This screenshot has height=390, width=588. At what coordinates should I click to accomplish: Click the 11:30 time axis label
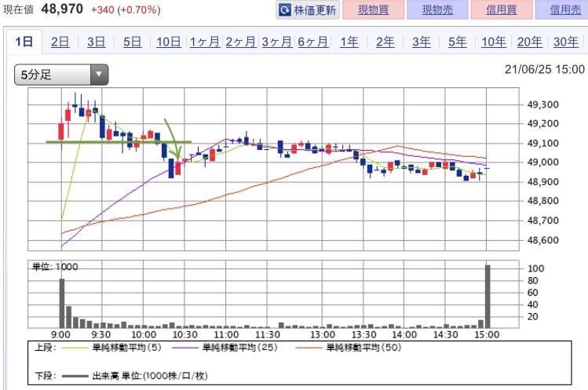[x=268, y=335]
